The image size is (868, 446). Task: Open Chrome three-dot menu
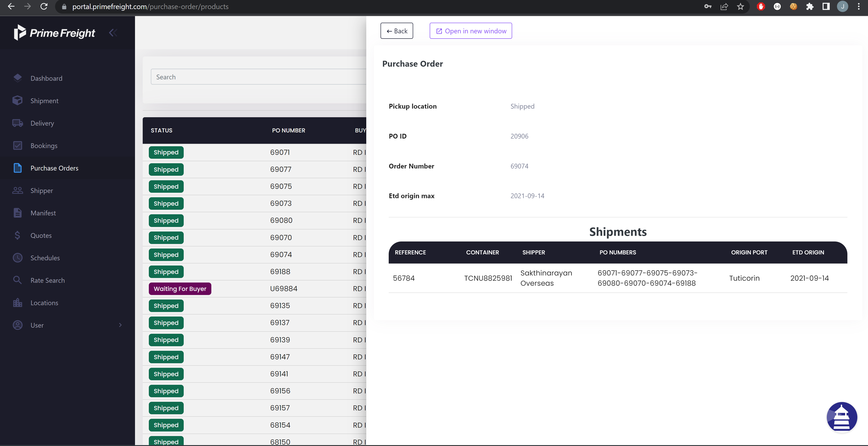pyautogui.click(x=858, y=6)
